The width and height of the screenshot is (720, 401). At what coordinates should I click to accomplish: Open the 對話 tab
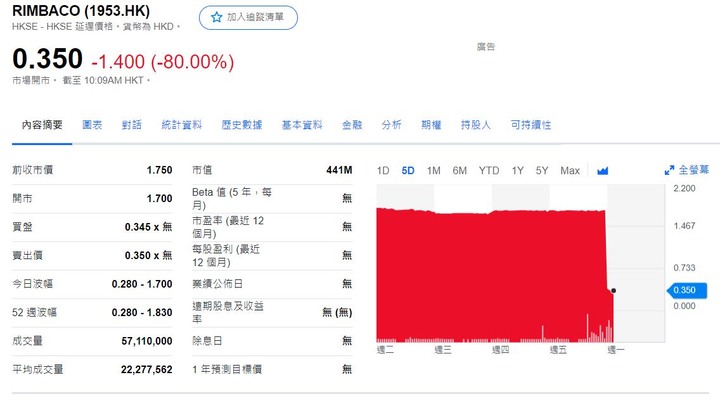point(132,125)
